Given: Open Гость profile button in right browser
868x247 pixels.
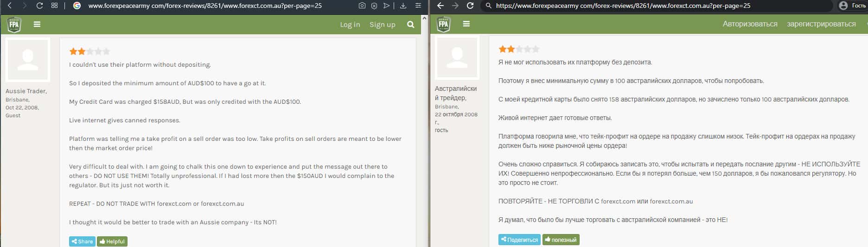Looking at the screenshot, I should pyautogui.click(x=852, y=6).
